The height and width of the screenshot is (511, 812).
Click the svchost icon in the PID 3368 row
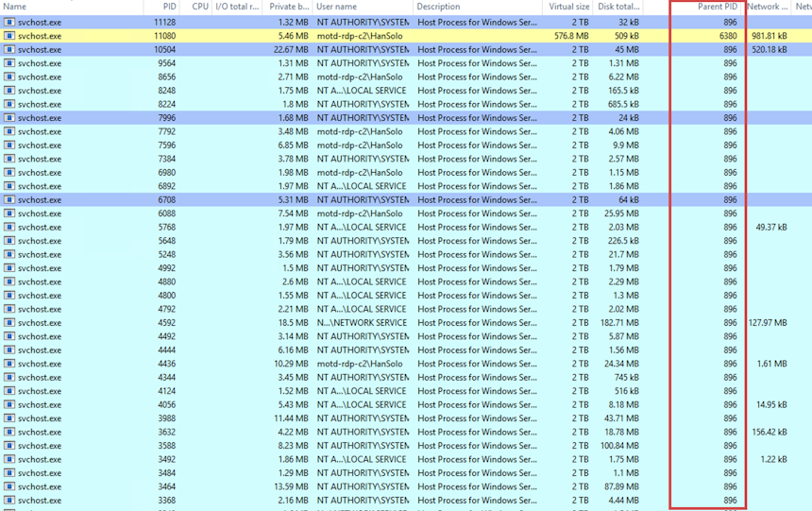click(x=9, y=500)
